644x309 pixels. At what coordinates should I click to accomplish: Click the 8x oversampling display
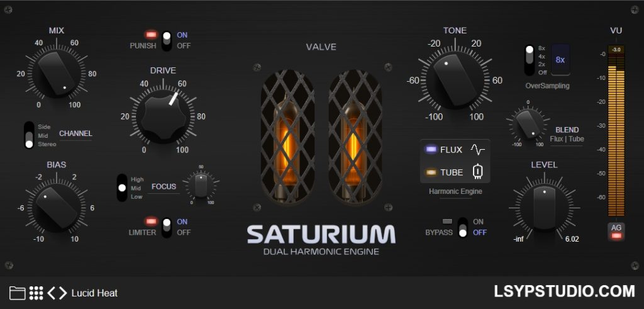click(560, 60)
